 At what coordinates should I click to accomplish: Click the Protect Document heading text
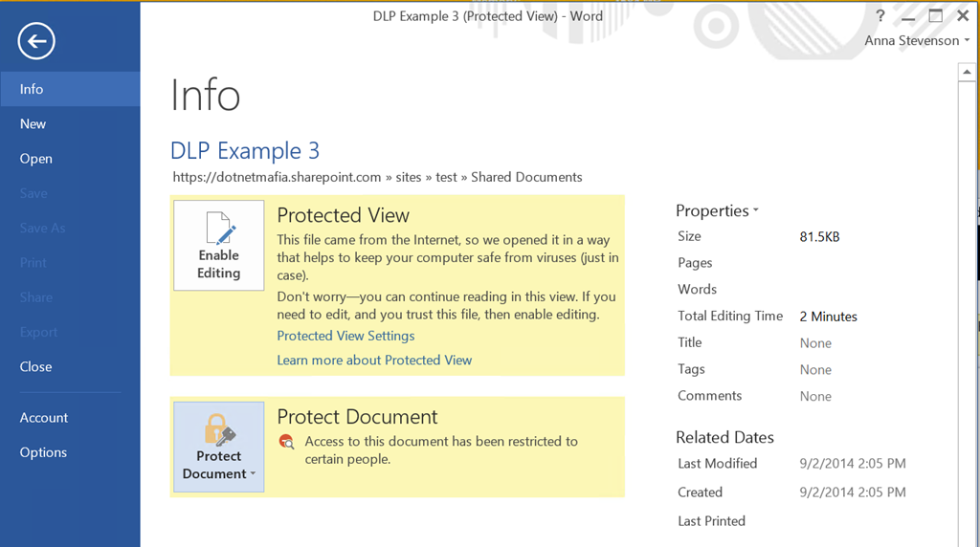pos(357,417)
